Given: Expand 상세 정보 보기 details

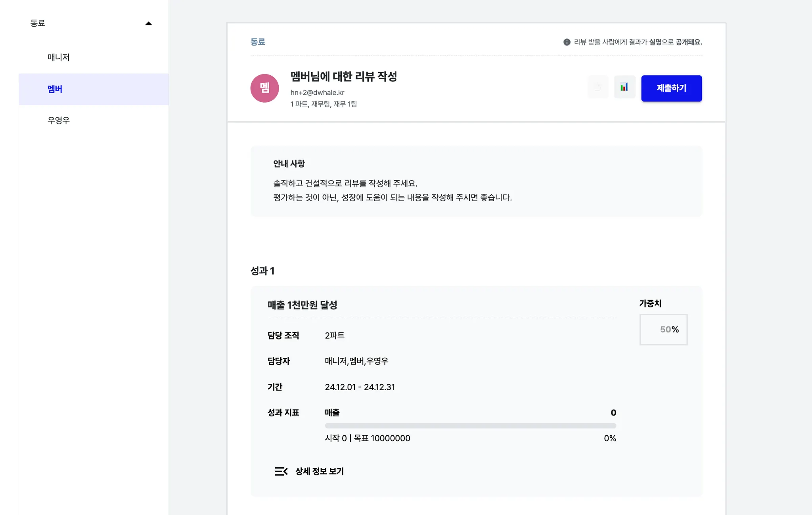Looking at the screenshot, I should pyautogui.click(x=319, y=471).
